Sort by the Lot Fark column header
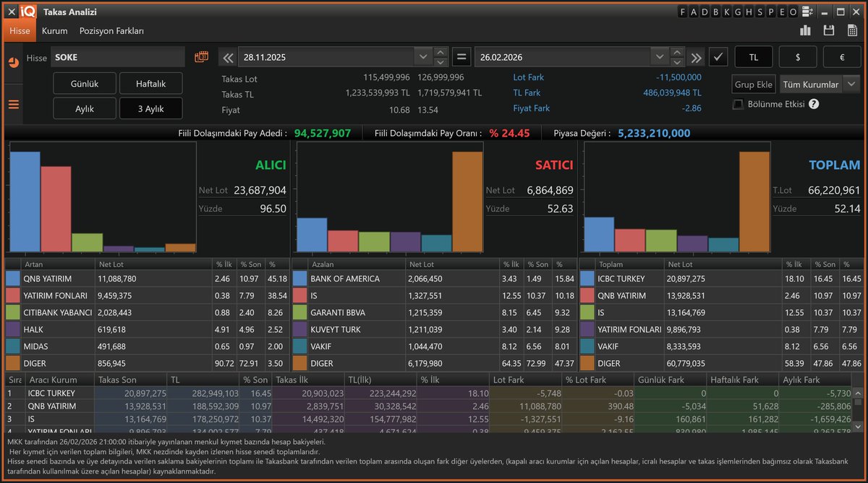The width and height of the screenshot is (868, 483). coord(525,380)
